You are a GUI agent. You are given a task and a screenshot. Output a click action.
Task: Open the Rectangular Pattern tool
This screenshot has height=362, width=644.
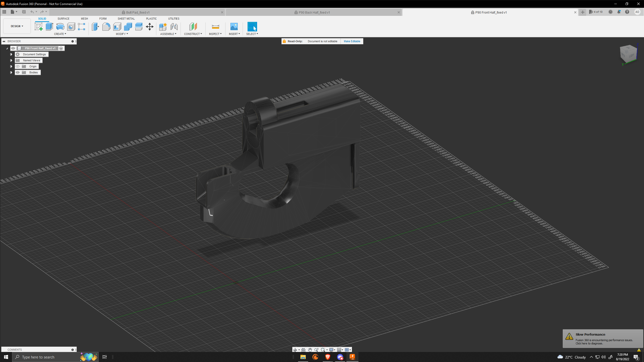tap(82, 26)
